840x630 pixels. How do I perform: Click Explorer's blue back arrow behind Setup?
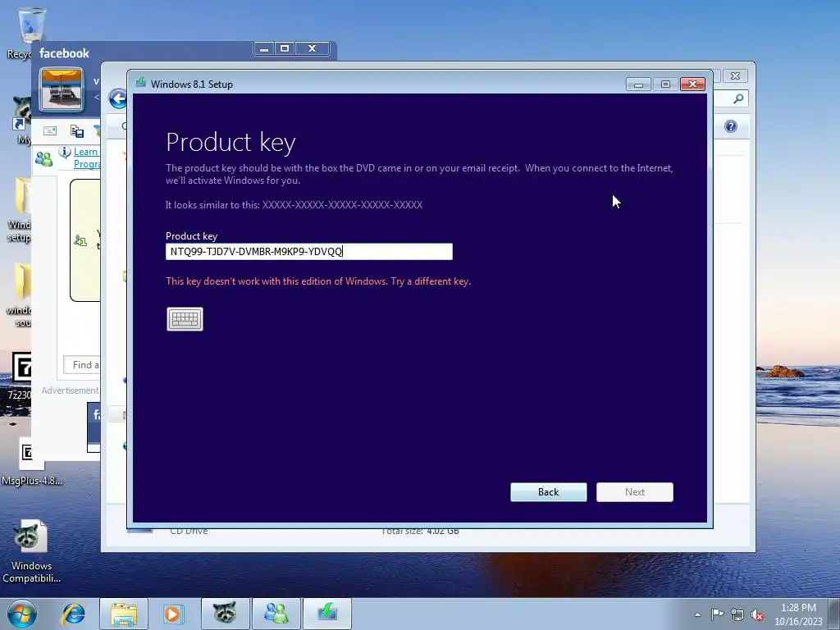(118, 98)
